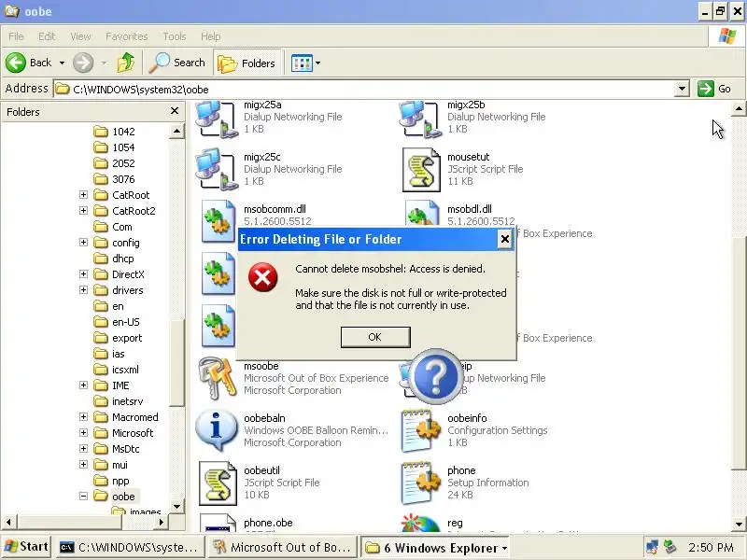Expand the IME folder node
Viewport: 747px width, 560px height.
pyautogui.click(x=83, y=385)
